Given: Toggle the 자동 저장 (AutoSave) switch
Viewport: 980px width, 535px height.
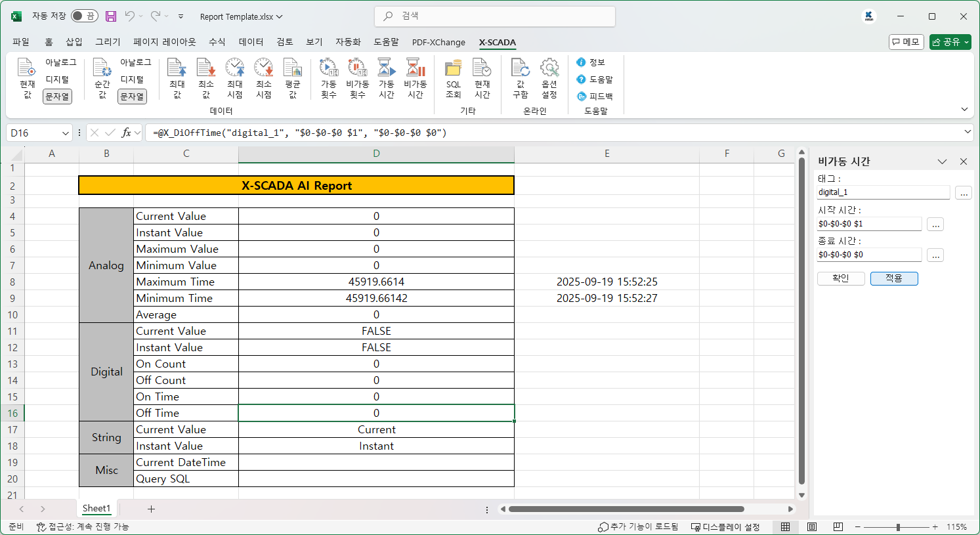Looking at the screenshot, I should 84,16.
